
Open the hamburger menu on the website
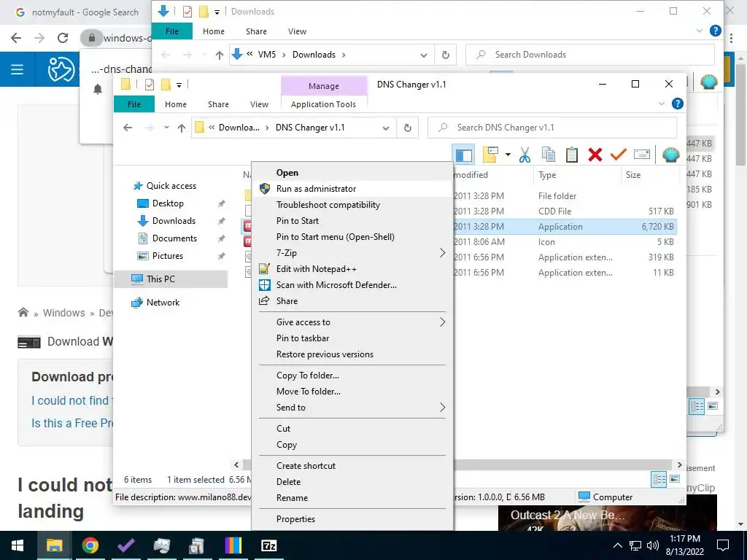pos(18,69)
